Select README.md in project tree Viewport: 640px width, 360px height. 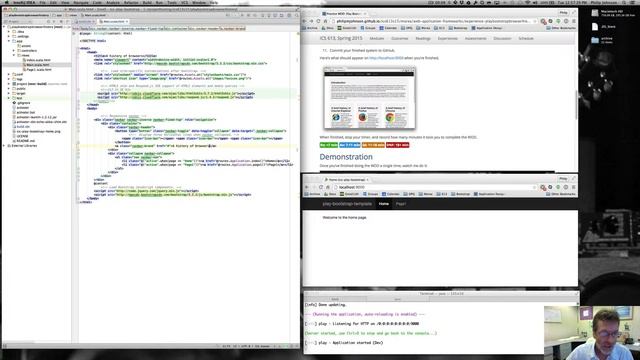click(25, 141)
